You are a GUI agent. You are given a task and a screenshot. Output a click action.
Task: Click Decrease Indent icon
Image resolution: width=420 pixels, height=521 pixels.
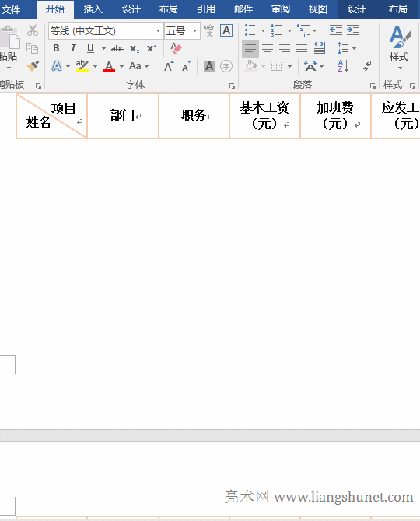tap(336, 30)
